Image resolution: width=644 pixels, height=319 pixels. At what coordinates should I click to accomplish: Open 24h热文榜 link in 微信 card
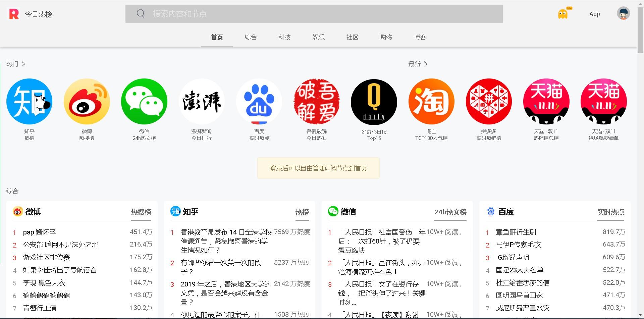point(450,212)
